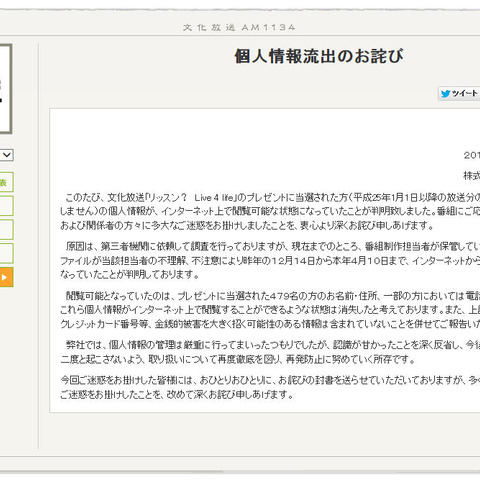The height and width of the screenshot is (480, 480).
Task: Click the green sidebar button ending in 表
Action: pos(6,182)
